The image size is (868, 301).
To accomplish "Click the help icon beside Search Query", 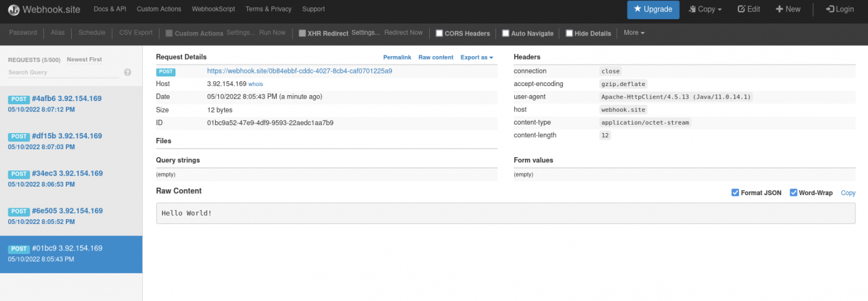I will tap(128, 72).
